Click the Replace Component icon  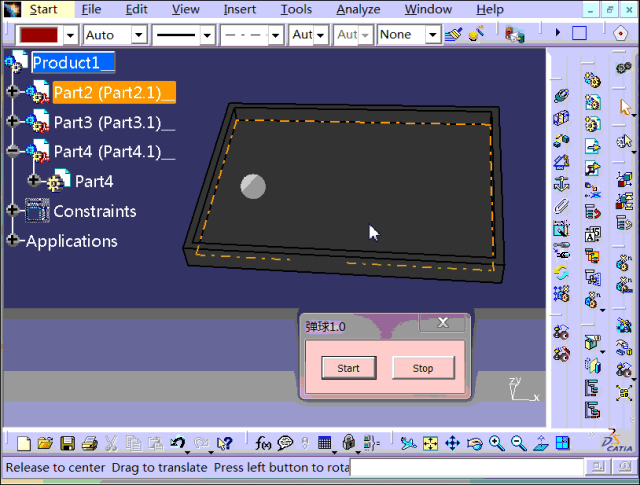point(593,190)
